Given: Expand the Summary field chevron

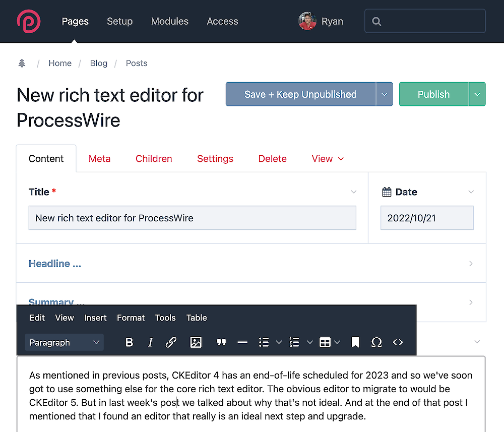Looking at the screenshot, I should [471, 302].
